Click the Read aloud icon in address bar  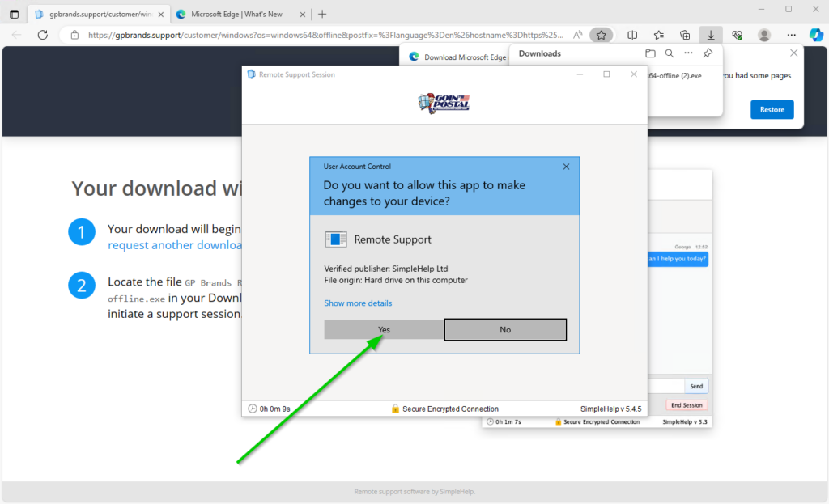coord(576,34)
